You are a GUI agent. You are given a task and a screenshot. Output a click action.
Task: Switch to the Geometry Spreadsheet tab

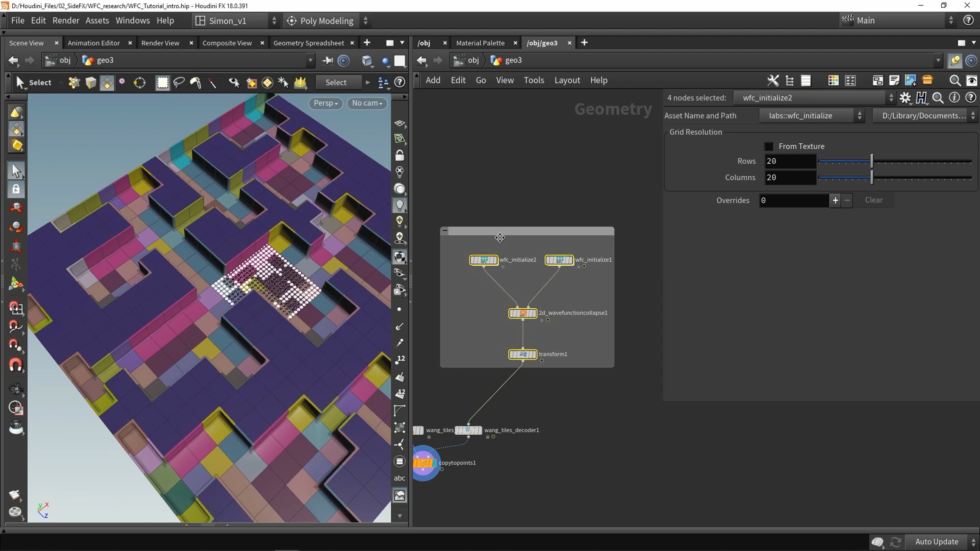point(309,43)
